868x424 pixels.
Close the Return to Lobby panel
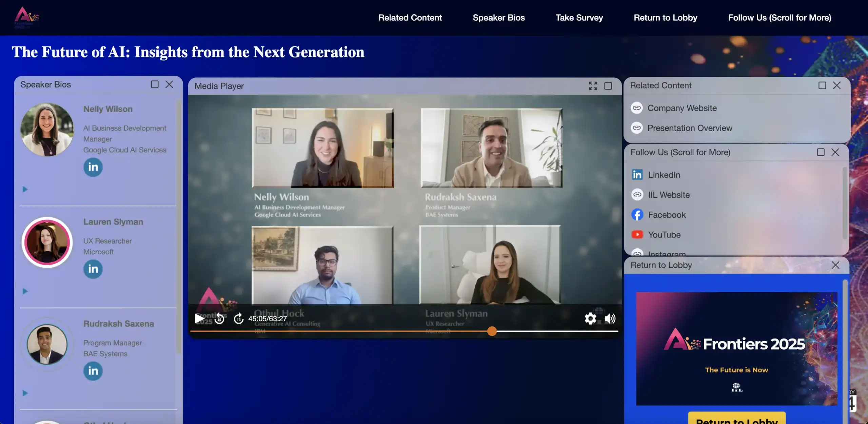835,265
